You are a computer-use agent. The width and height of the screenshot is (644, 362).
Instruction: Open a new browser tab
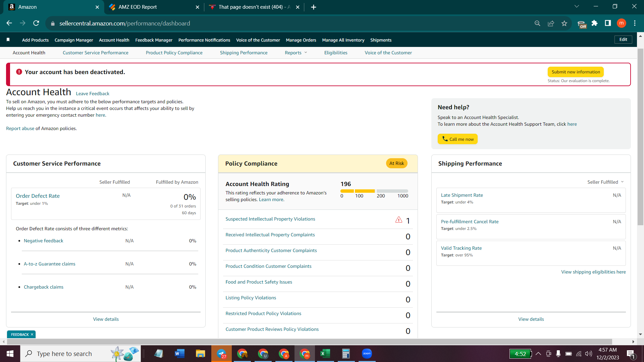click(314, 7)
